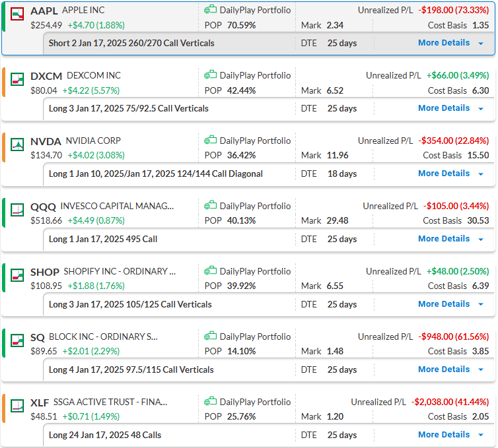Click the portfolio briefcase icon in QQQ row

click(x=210, y=205)
